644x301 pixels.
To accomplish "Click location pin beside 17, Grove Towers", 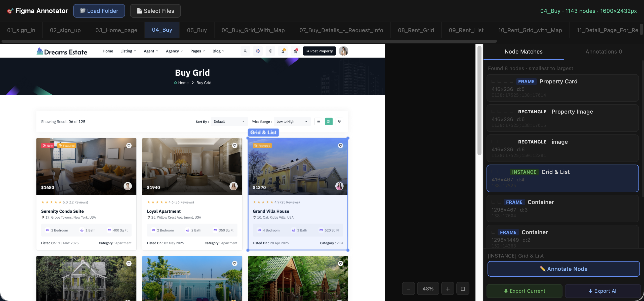I will pyautogui.click(x=43, y=217).
